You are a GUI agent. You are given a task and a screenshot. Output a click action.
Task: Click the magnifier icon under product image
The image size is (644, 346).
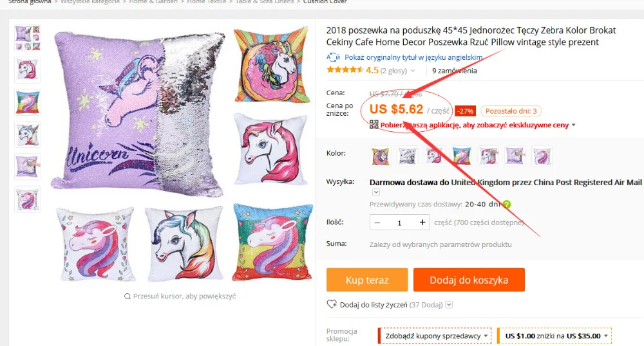coord(128,296)
